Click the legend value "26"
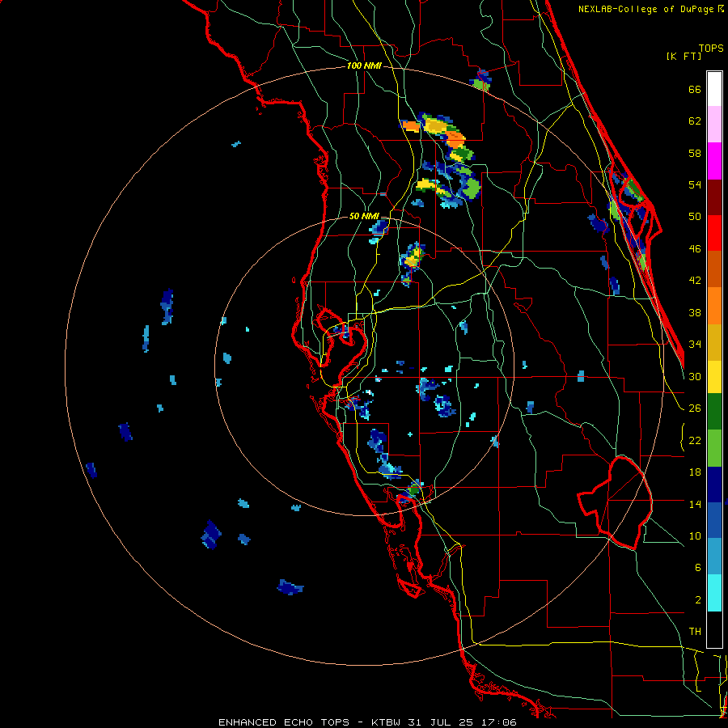 [695, 408]
